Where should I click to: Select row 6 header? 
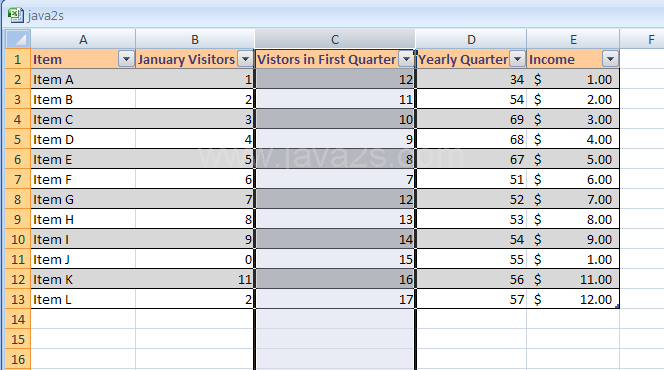click(18, 159)
